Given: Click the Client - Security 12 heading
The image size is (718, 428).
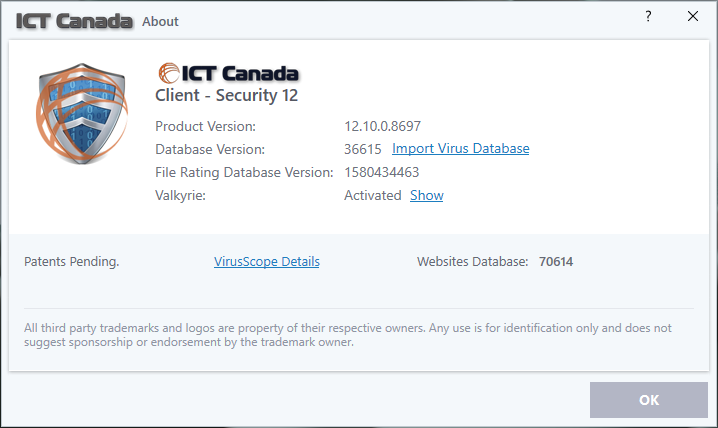Looking at the screenshot, I should pyautogui.click(x=227, y=96).
